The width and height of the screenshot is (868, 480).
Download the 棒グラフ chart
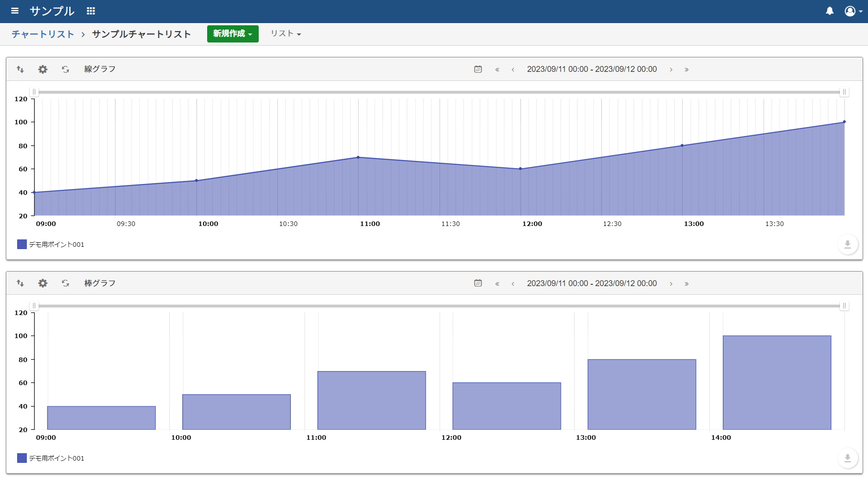(848, 458)
